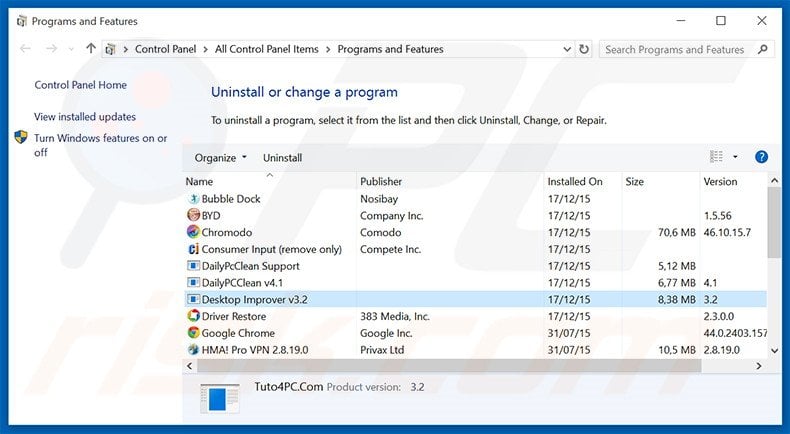Click the DailyPCClean v4.1 icon
The image size is (790, 434).
coord(193,282)
